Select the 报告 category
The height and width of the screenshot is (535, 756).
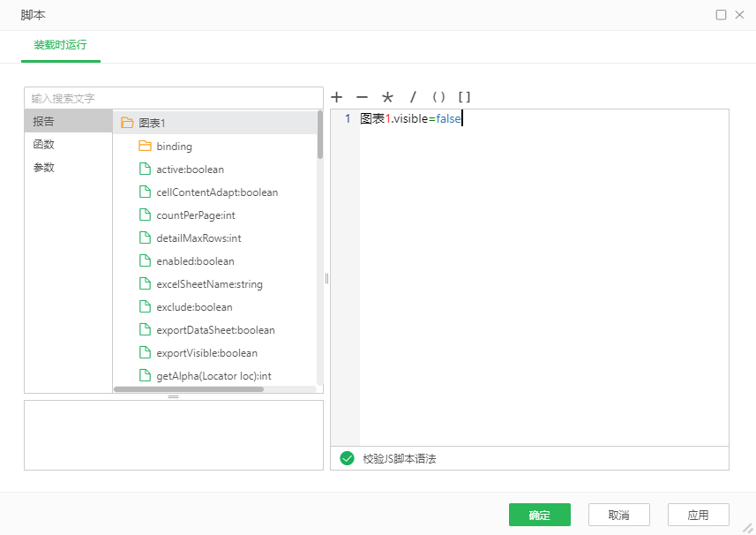coord(44,121)
